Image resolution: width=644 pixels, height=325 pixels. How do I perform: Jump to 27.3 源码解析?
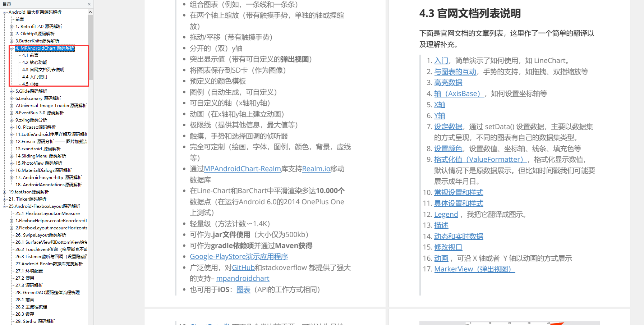coord(29,285)
